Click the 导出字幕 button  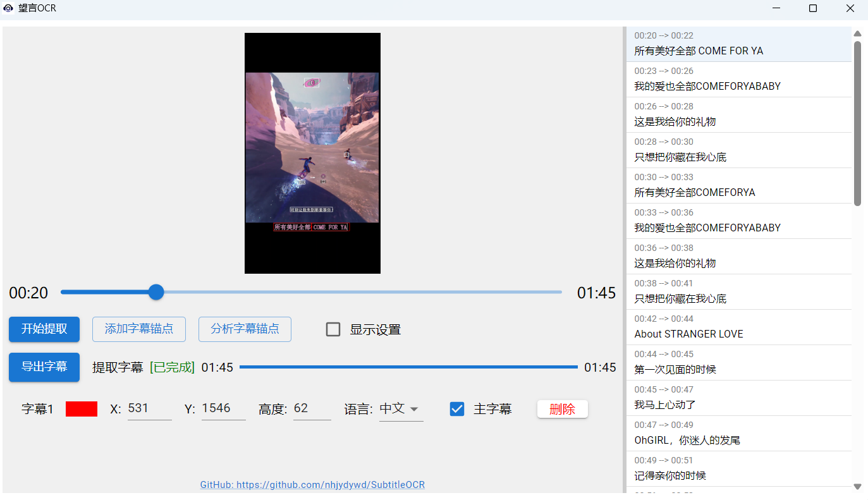pyautogui.click(x=44, y=367)
